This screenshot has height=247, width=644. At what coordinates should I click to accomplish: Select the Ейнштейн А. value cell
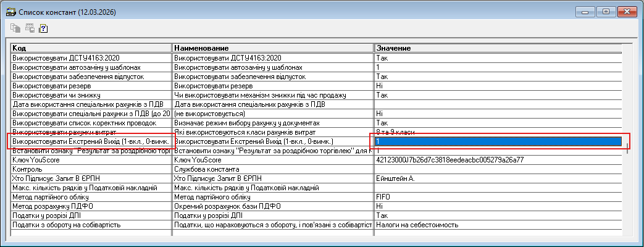(497, 178)
